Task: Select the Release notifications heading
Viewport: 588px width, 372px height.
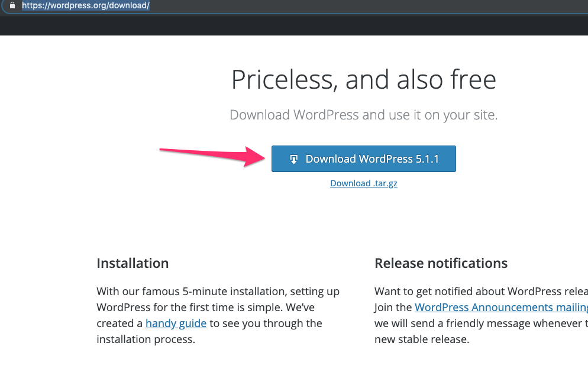Action: 441,263
